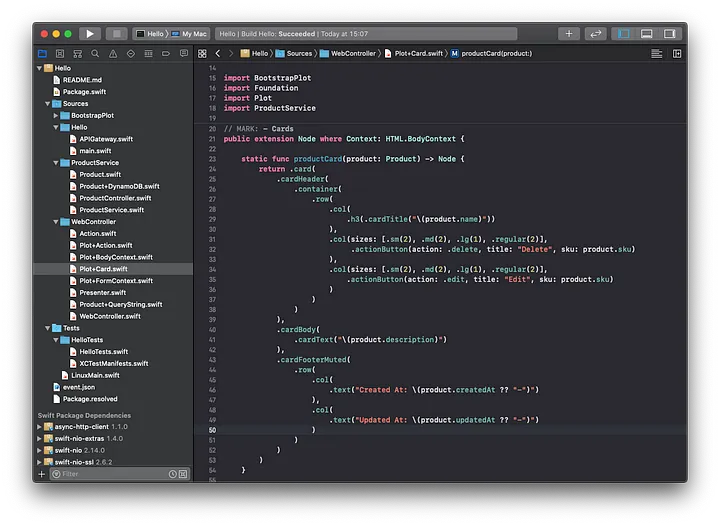Click build status activity view
Screen dimensions: 720x526
[366, 34]
